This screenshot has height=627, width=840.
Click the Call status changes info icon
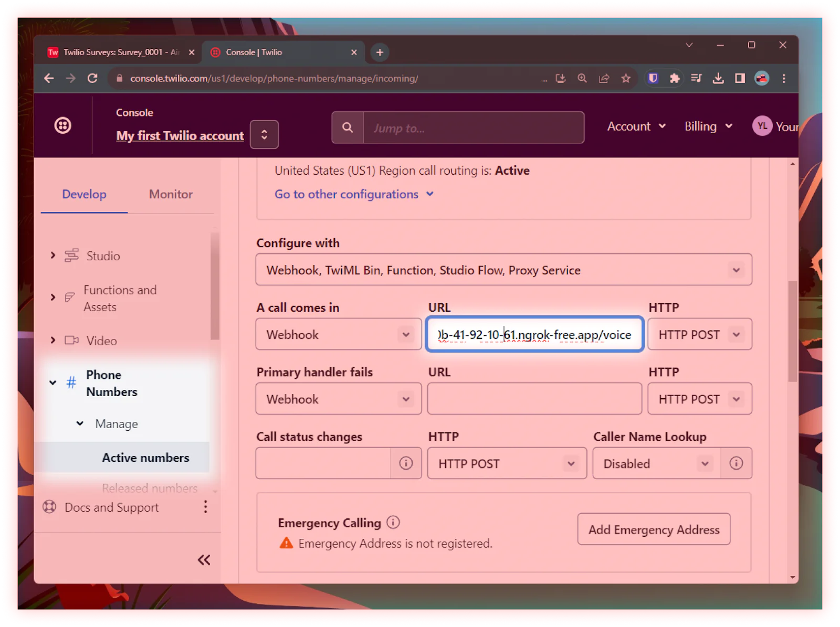tap(406, 463)
